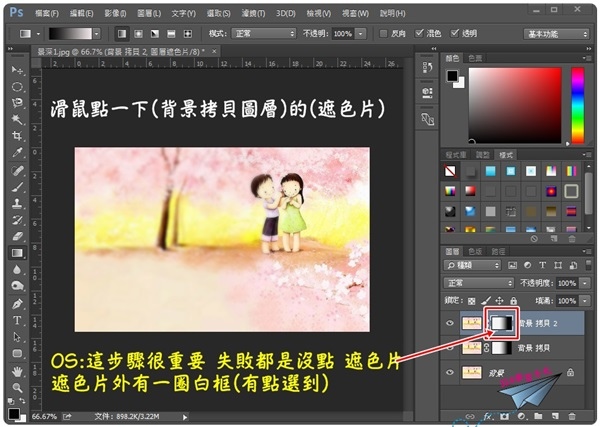Choose the Radial gradient type button
The image size is (600, 427).
click(139, 34)
